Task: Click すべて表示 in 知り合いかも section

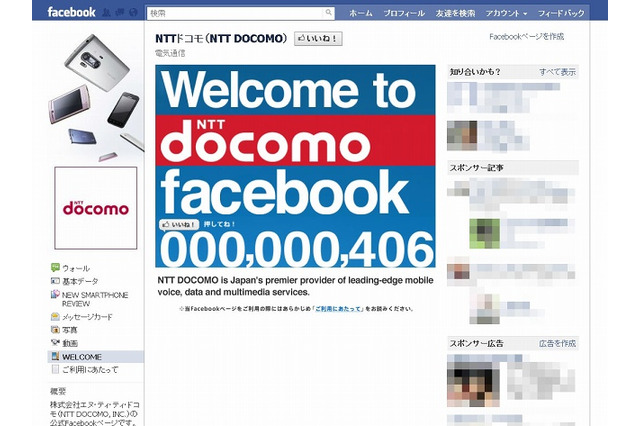Action: [x=557, y=72]
